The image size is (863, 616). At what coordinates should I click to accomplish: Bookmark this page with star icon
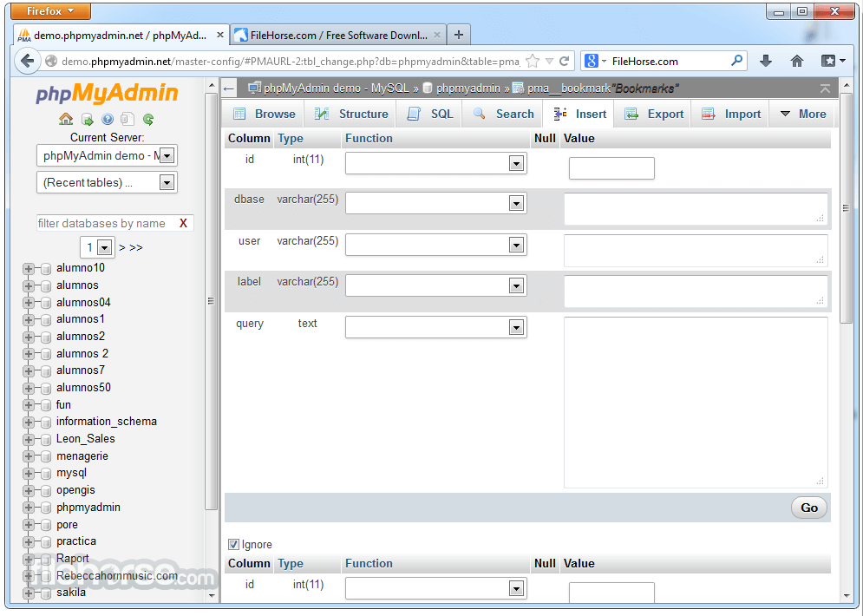[x=533, y=61]
